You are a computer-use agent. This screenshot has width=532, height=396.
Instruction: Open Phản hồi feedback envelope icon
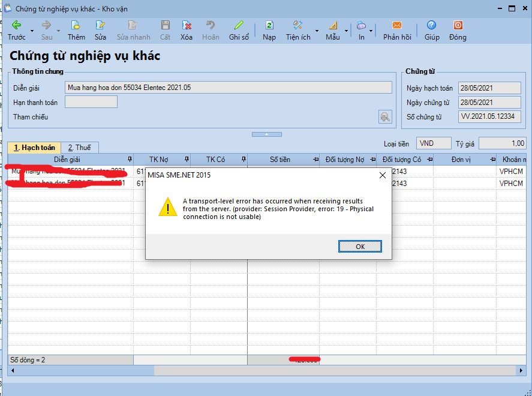click(x=397, y=25)
